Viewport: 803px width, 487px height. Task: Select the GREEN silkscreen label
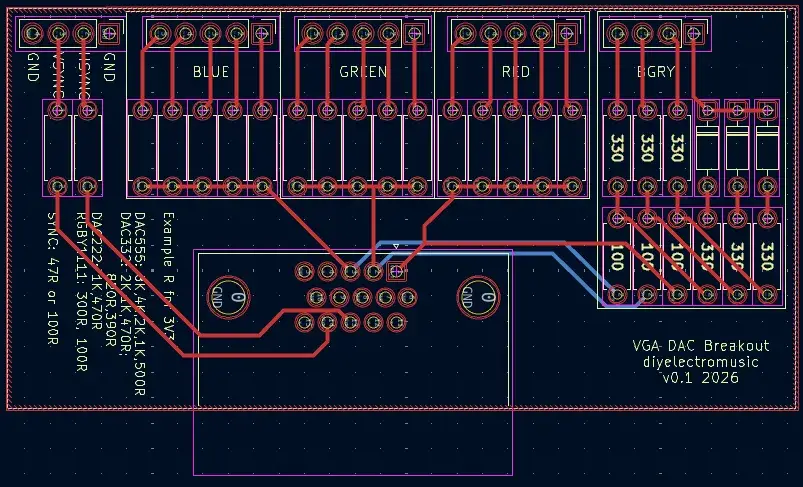click(x=363, y=72)
